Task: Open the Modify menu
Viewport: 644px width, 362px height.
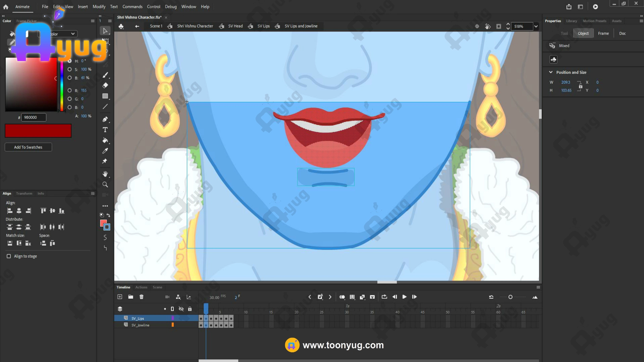Action: 99,7
